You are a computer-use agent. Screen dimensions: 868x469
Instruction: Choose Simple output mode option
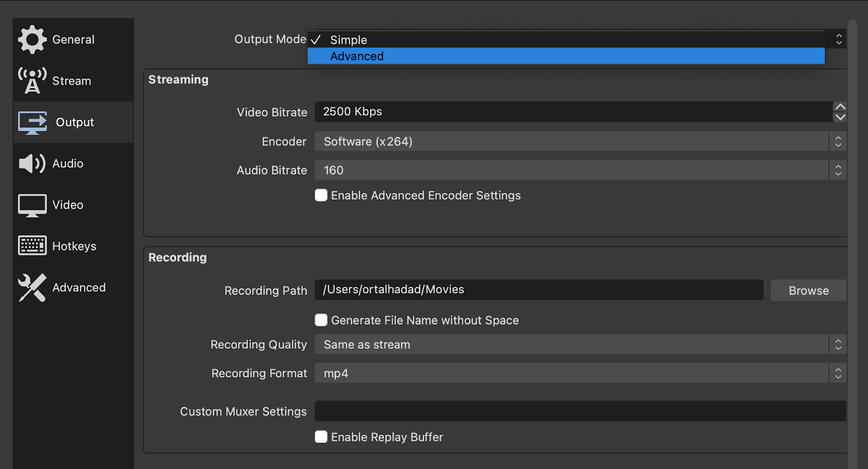[566, 40]
